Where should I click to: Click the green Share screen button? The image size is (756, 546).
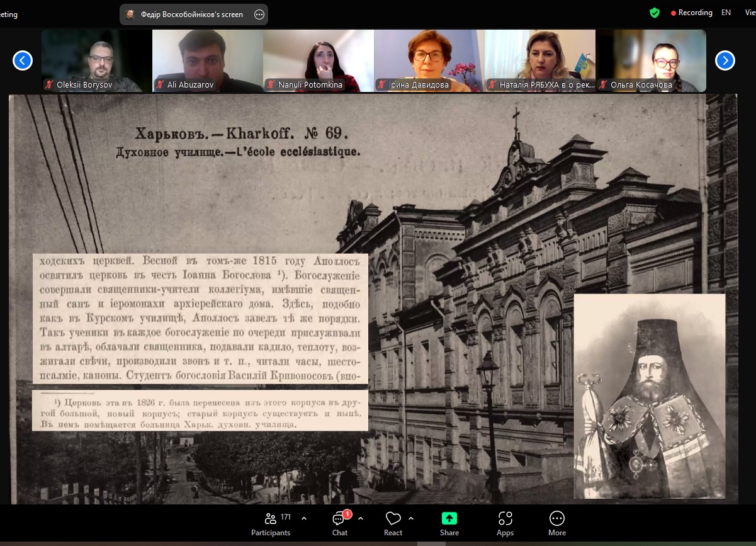tap(449, 523)
